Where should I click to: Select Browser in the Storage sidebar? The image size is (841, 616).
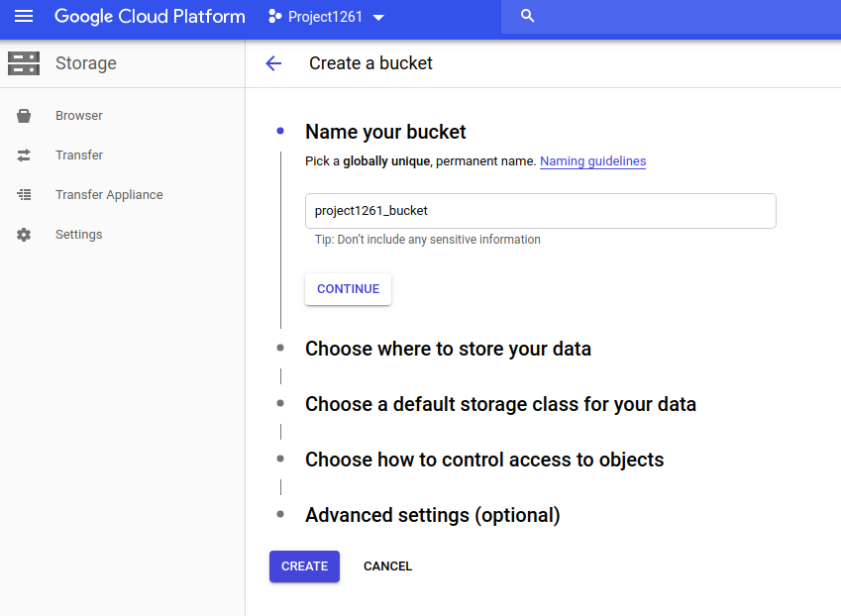79,116
